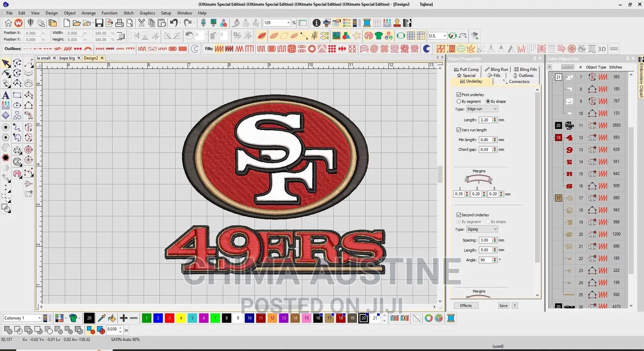Screen dimensions: 644x351
Task: Open the Pull Comp properties tab
Action: (x=466, y=69)
